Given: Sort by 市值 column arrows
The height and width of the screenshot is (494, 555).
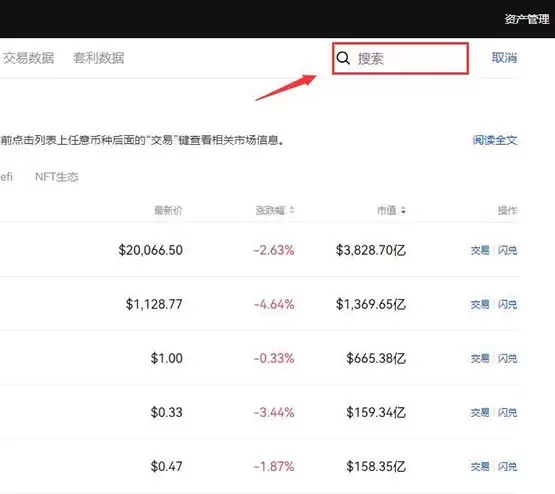Looking at the screenshot, I should click(403, 211).
